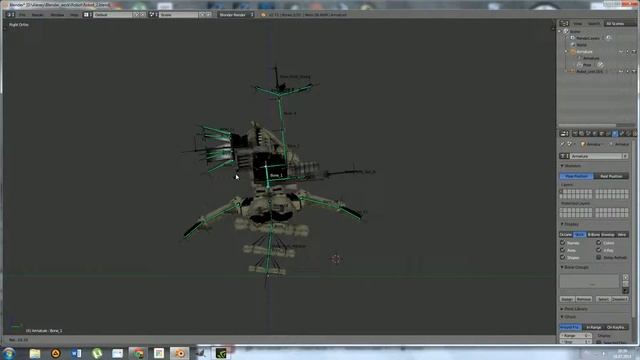Toggle visibility eye for Robot_Unit object

click(621, 71)
